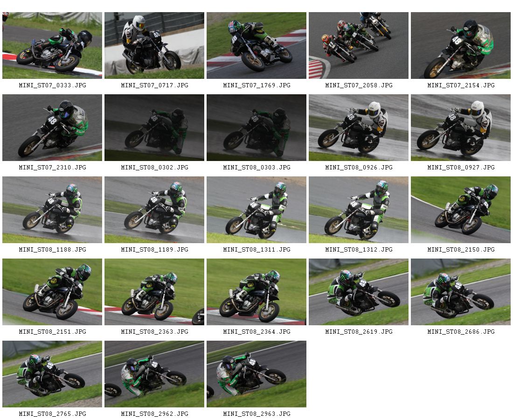Open thumbnail MINI_ST08_2765.JPG
Viewport: 513px width, 420px height.
[x=52, y=374]
